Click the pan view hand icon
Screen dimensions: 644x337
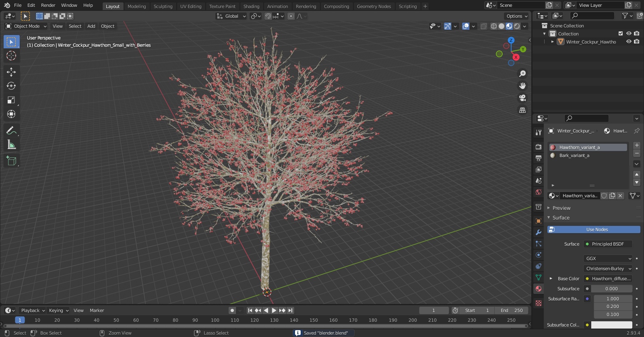tap(522, 86)
